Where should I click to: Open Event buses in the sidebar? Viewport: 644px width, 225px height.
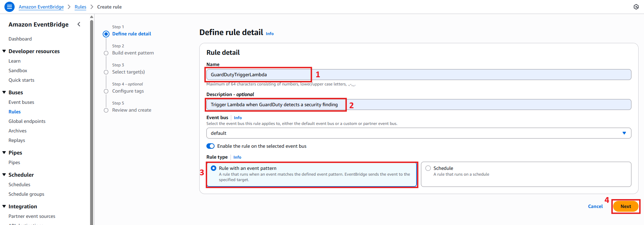(21, 102)
